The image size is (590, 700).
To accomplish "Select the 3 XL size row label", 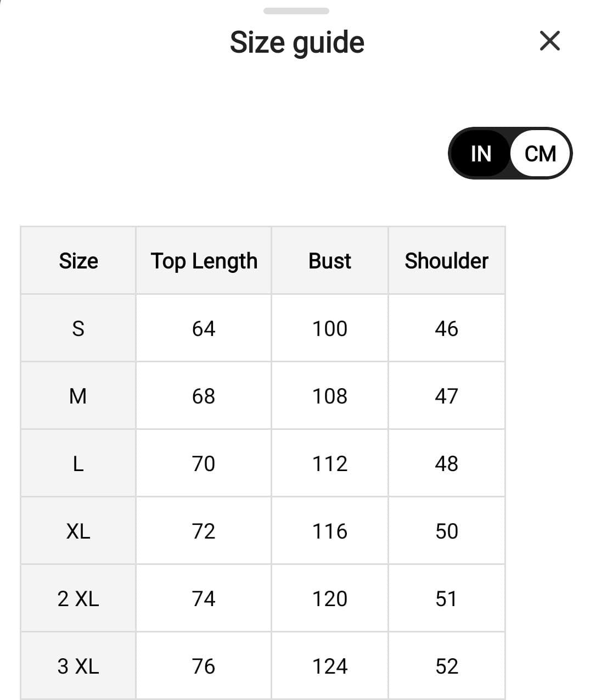I will pyautogui.click(x=78, y=666).
